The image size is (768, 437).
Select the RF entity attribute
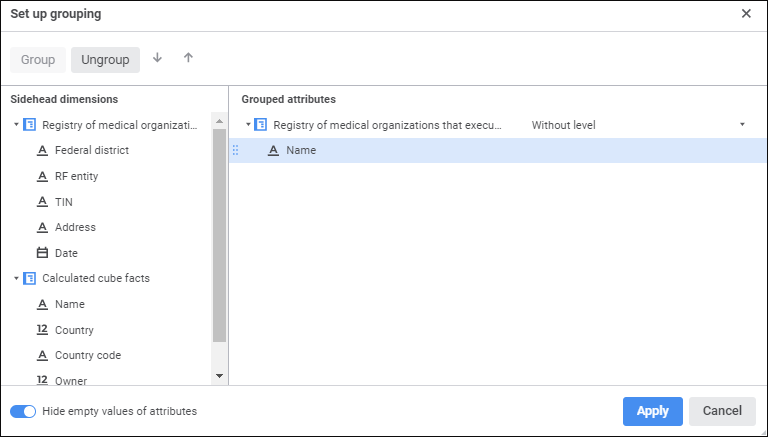[x=76, y=176]
